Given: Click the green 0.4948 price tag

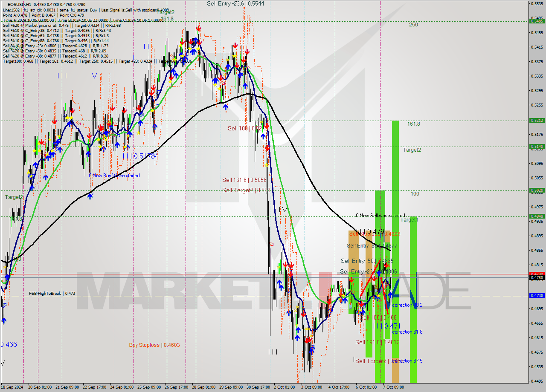Looking at the screenshot, I should [537, 216].
